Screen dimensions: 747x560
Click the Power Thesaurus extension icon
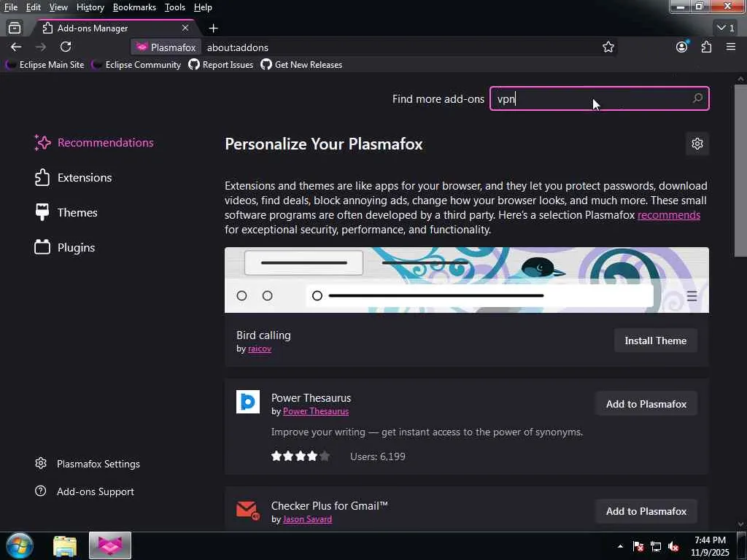pos(248,402)
